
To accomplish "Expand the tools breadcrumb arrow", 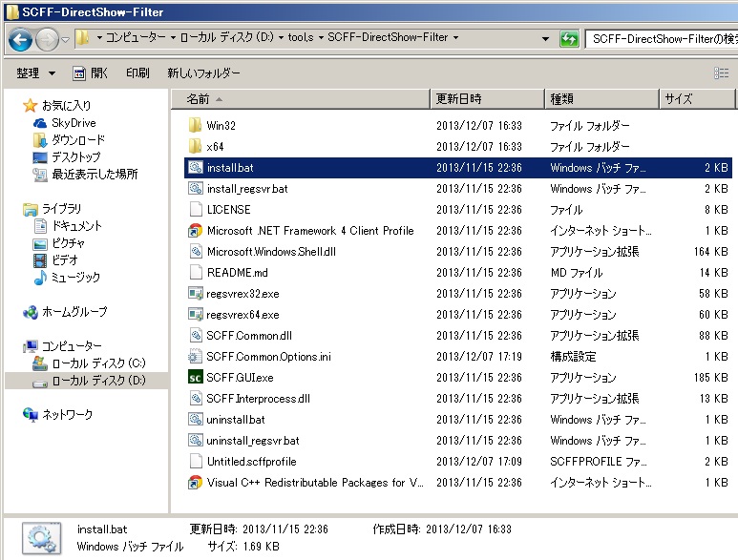I will click(321, 37).
